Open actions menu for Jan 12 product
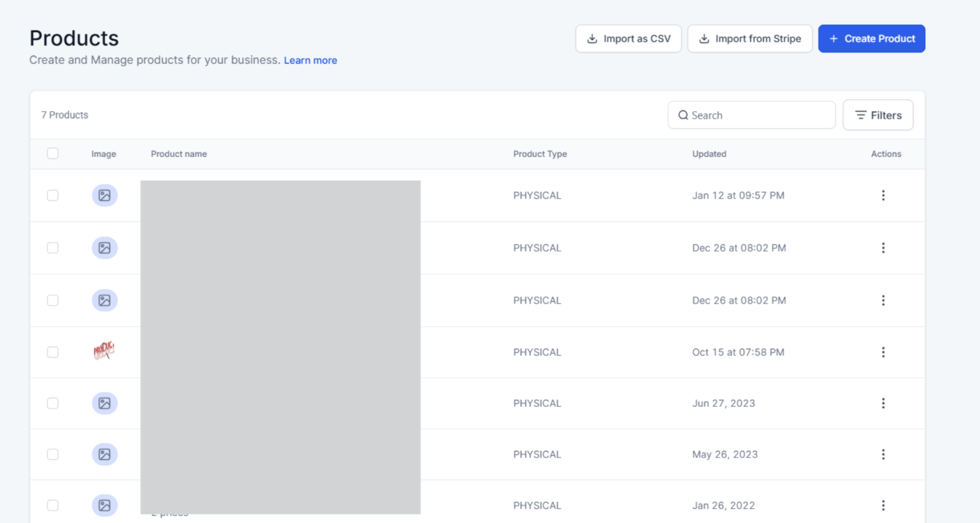Screen dimensions: 980x523 [883, 195]
